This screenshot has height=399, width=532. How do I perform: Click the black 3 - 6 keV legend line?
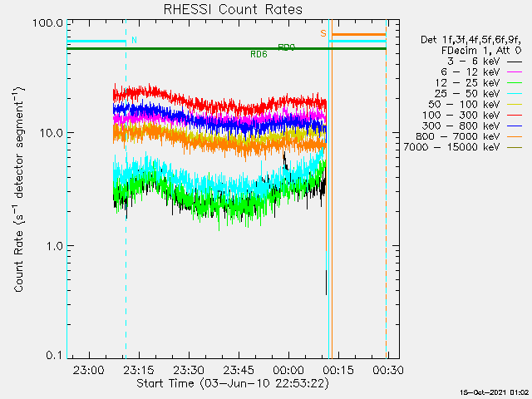tap(515, 62)
